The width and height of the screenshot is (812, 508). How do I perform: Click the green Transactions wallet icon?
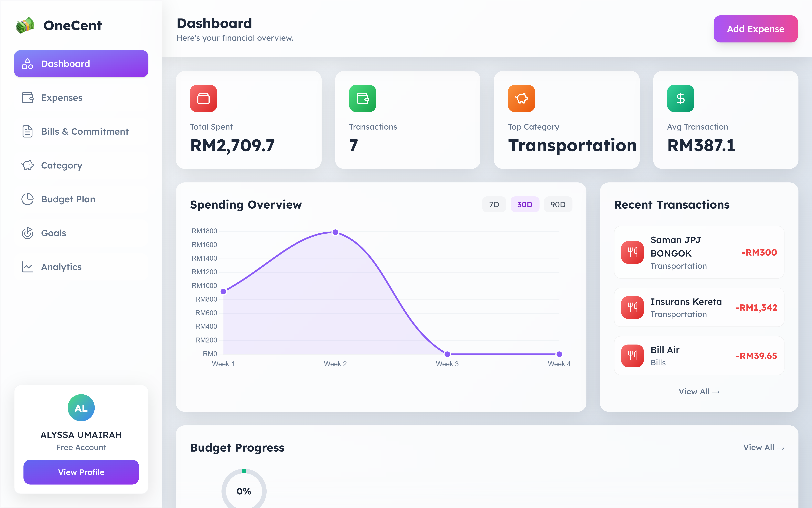362,98
